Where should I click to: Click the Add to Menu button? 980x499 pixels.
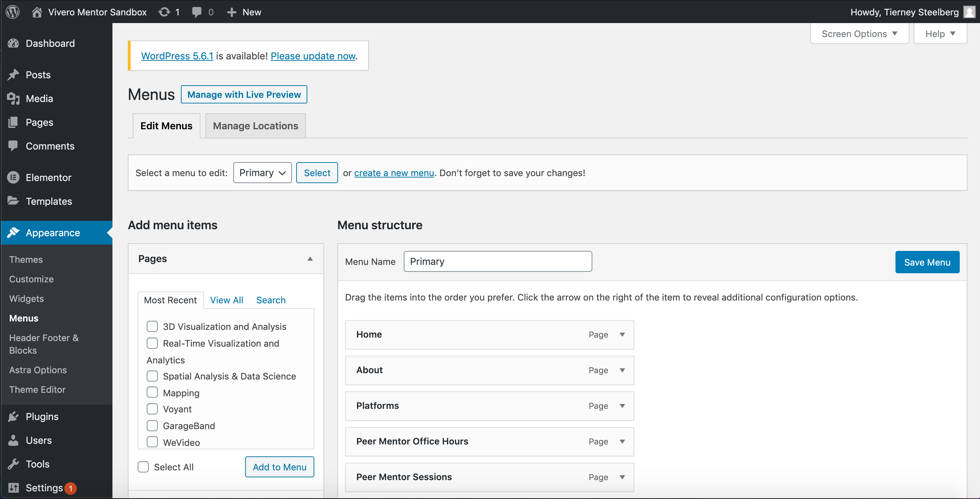tap(279, 467)
